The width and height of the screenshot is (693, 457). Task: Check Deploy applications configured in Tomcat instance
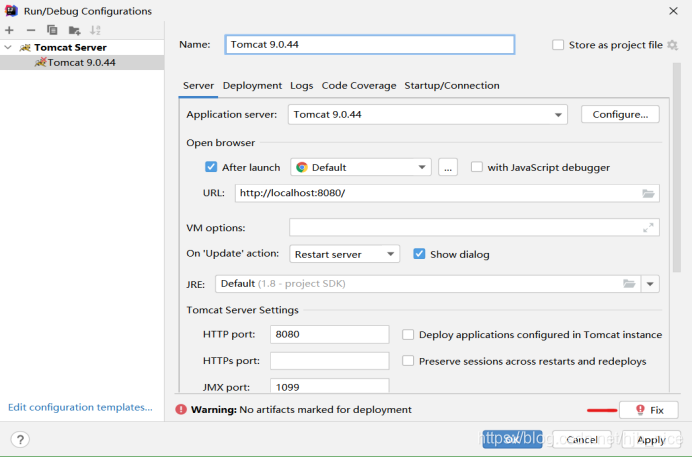(408, 335)
